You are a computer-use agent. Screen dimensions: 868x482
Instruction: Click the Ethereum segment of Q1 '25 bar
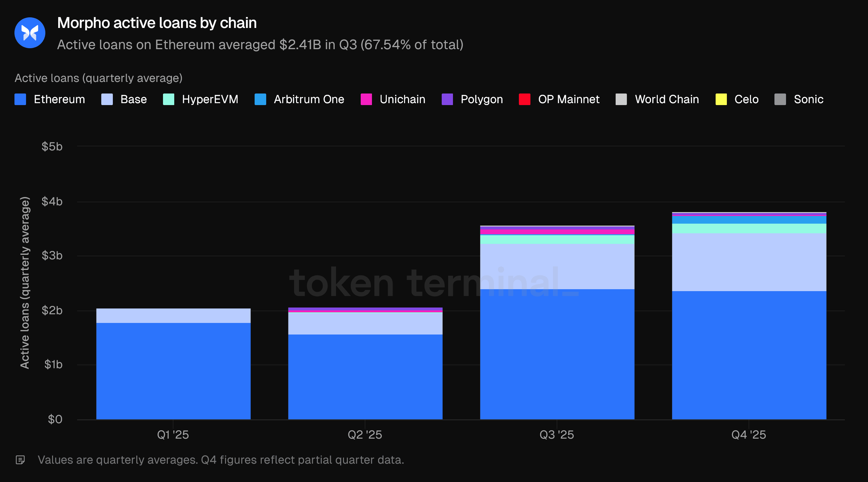click(x=173, y=370)
